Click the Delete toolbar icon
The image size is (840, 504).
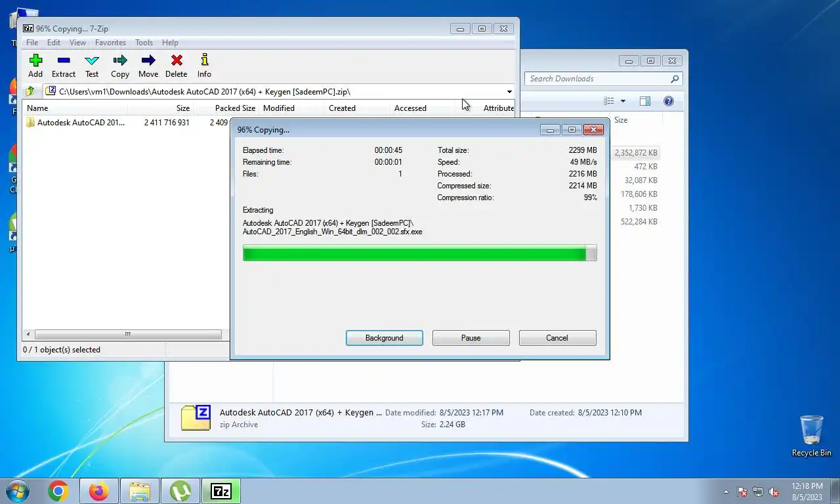pos(177,66)
